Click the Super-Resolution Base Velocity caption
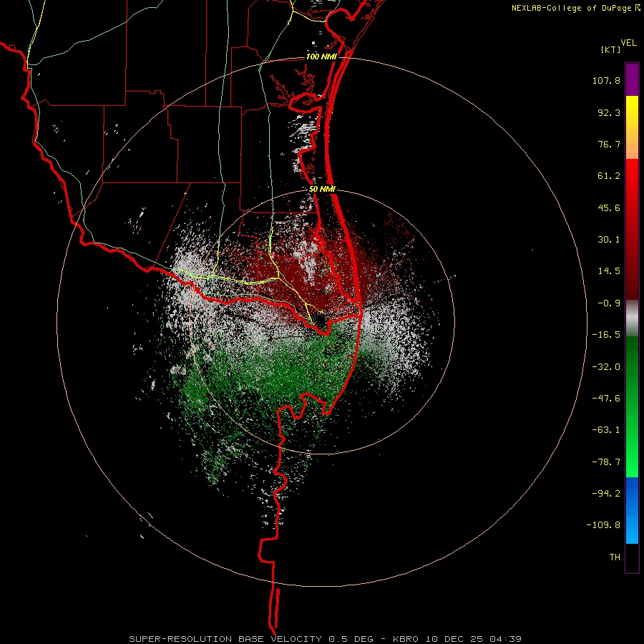 coord(325,639)
